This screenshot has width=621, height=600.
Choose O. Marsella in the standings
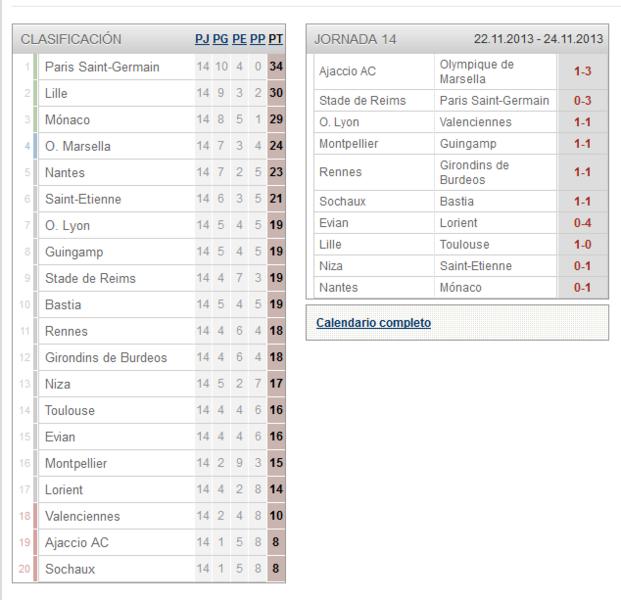coord(78,146)
